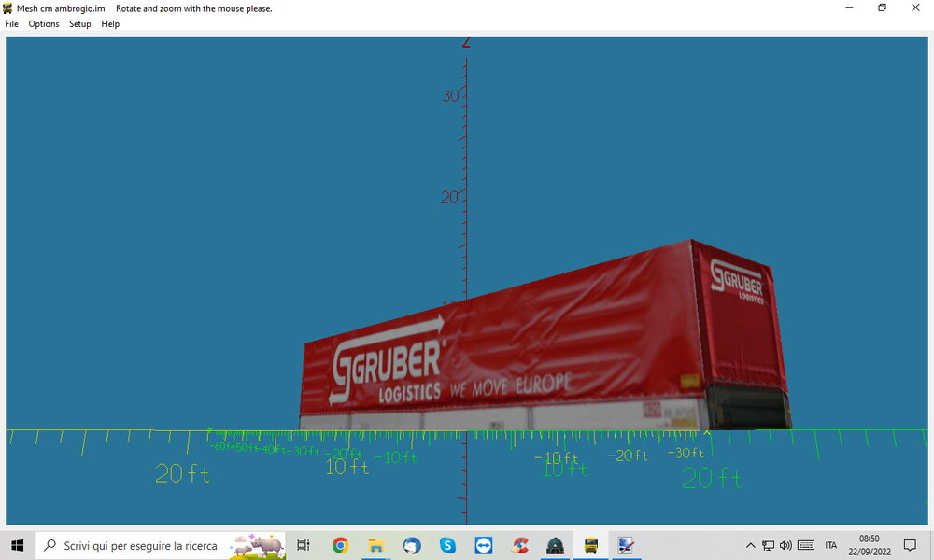Open the touch keyboard tray icon
934x560 pixels.
(806, 545)
